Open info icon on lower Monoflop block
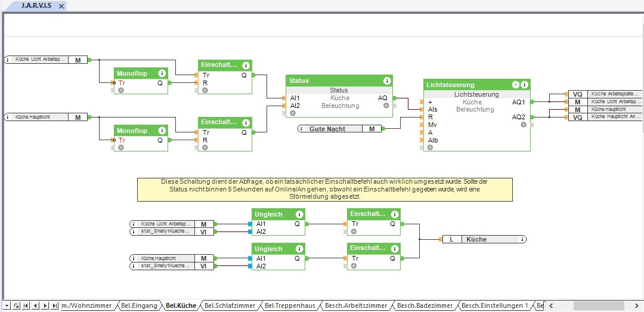The height and width of the screenshot is (312, 644). 162,131
